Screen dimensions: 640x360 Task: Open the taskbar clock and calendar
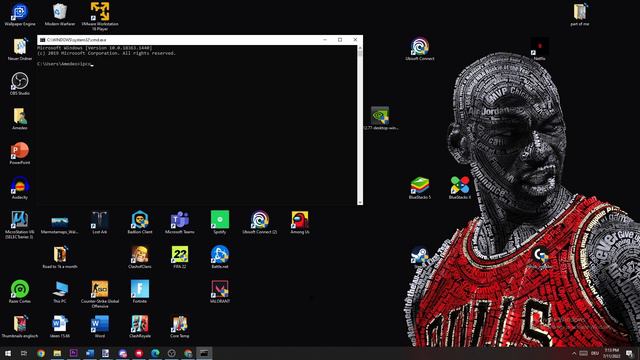click(611, 353)
